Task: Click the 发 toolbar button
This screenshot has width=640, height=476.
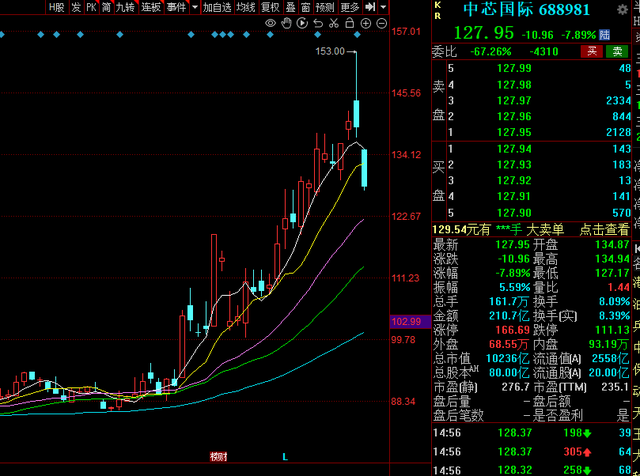Action: (76, 7)
